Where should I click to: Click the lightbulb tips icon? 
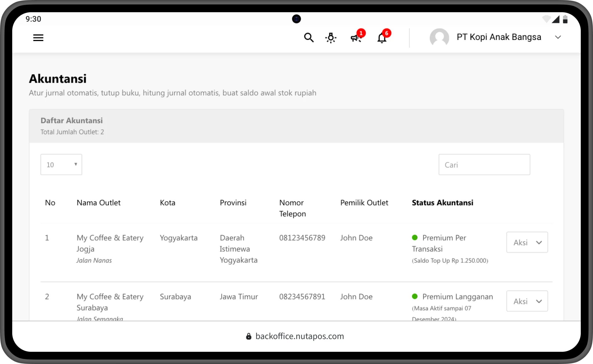pos(331,38)
